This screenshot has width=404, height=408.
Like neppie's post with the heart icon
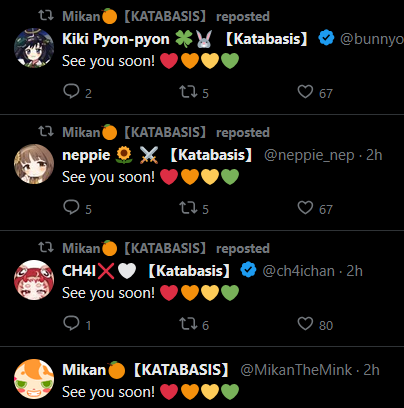pyautogui.click(x=305, y=207)
